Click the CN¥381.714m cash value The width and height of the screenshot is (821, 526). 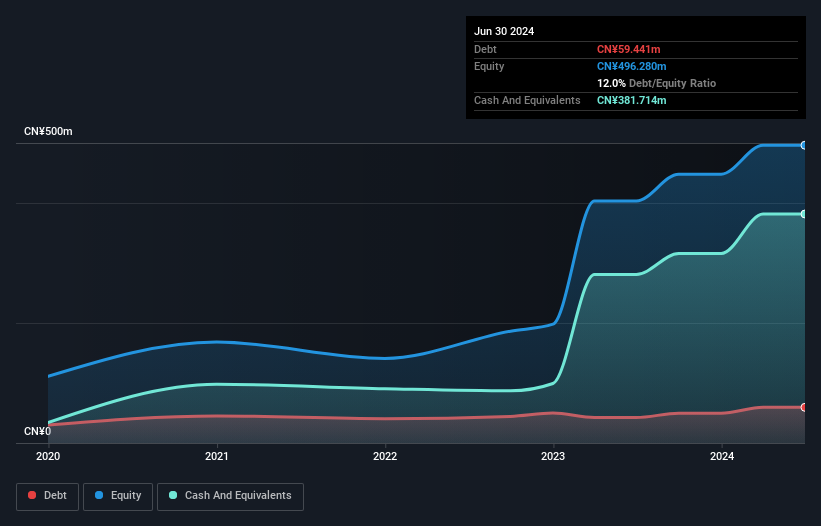pyautogui.click(x=631, y=100)
